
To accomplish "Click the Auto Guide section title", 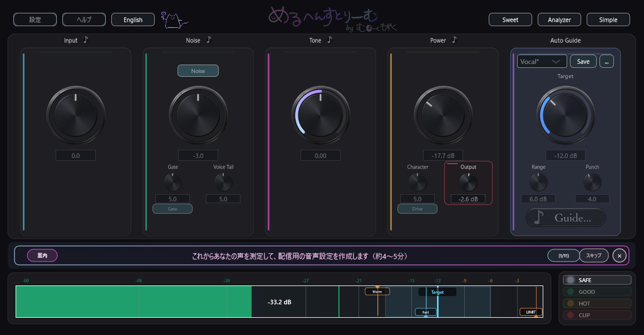I will point(566,40).
